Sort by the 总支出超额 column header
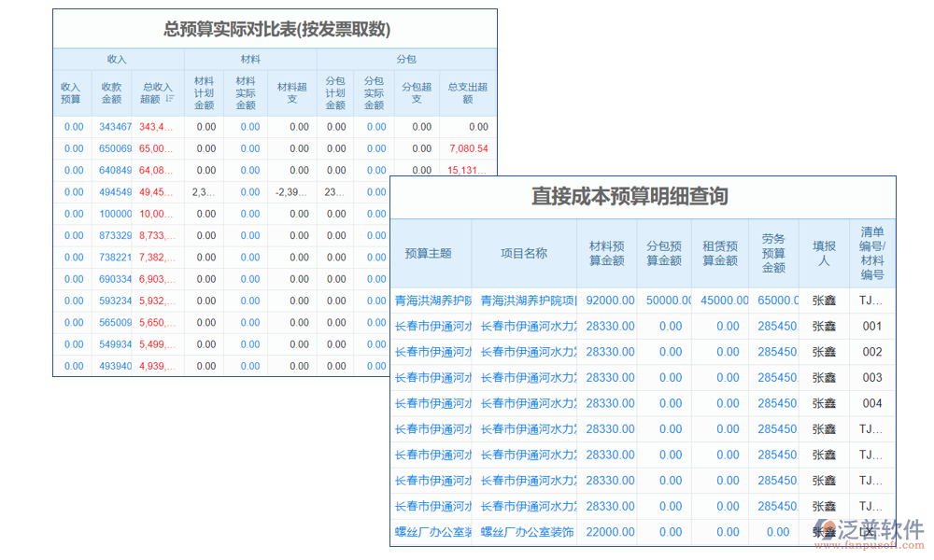The height and width of the screenshot is (560, 934). (x=470, y=91)
